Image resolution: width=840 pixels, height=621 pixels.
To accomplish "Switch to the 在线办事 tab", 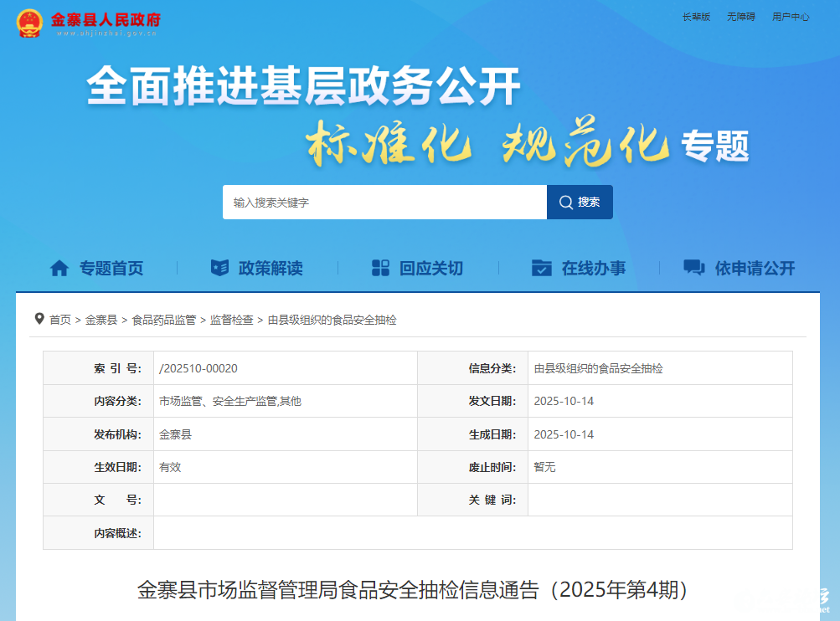I will click(593, 268).
